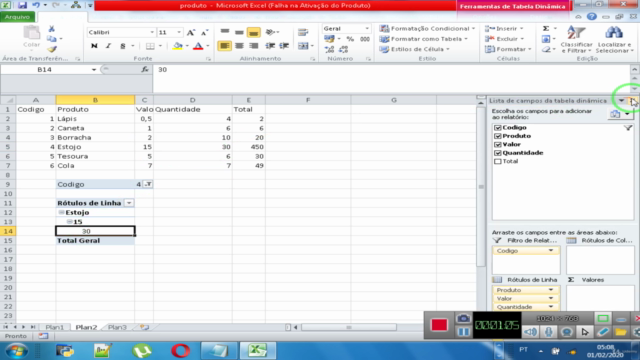Select column B header
Screen dimensions: 640x360
click(95, 100)
